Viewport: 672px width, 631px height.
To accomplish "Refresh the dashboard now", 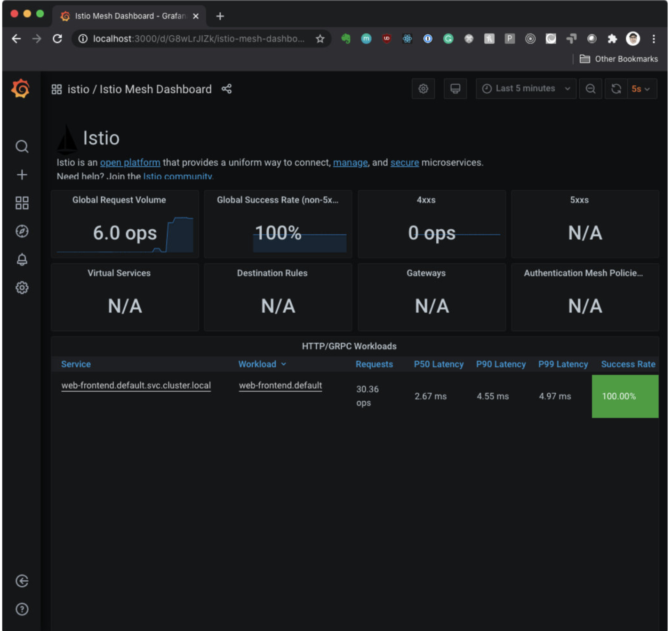I will [x=616, y=89].
